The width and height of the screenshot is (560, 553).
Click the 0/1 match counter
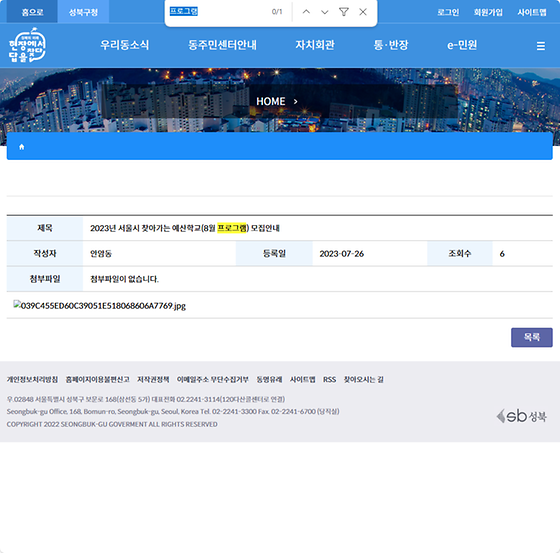coord(277,12)
